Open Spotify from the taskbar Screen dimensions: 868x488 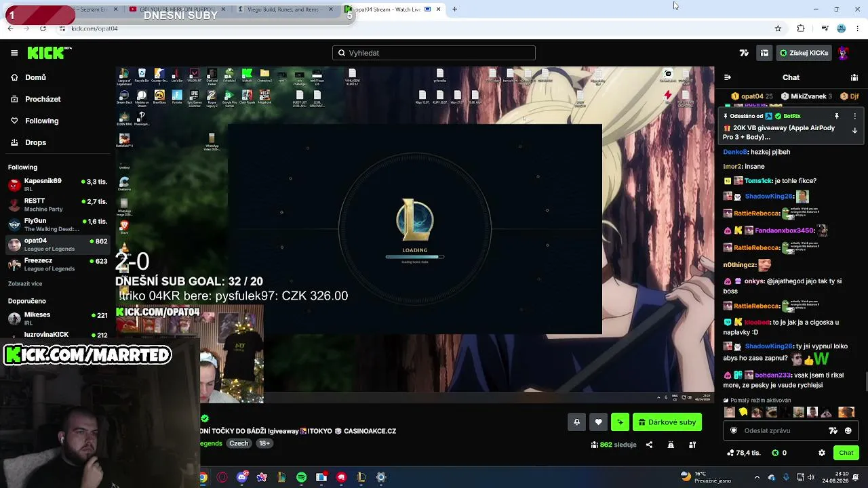pyautogui.click(x=302, y=477)
